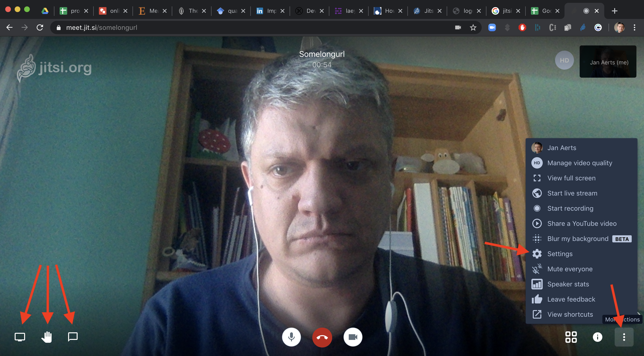Viewport: 644px width, 356px height.
Task: Select Manage video quality
Action: pos(581,163)
